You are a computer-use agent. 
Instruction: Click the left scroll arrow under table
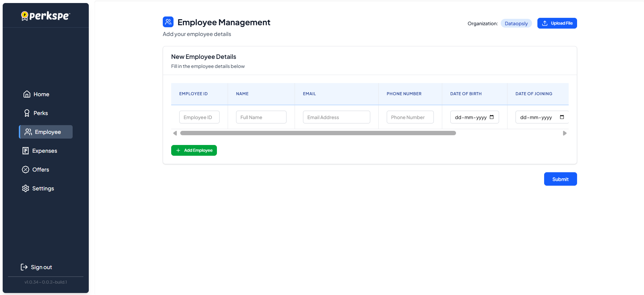coord(175,133)
